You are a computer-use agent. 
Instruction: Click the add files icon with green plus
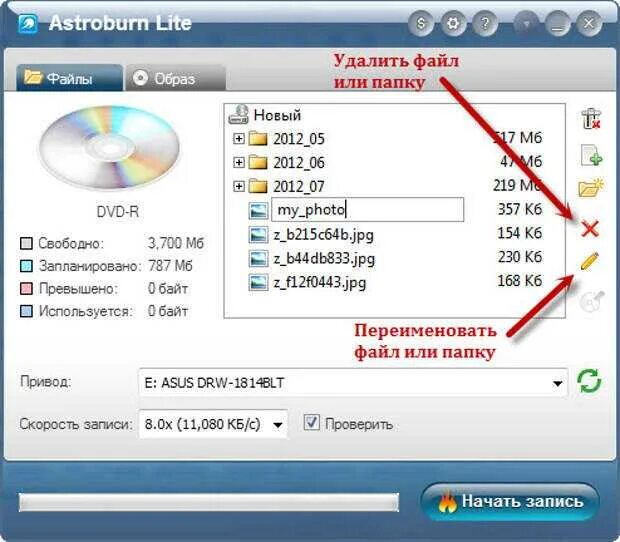tap(591, 155)
